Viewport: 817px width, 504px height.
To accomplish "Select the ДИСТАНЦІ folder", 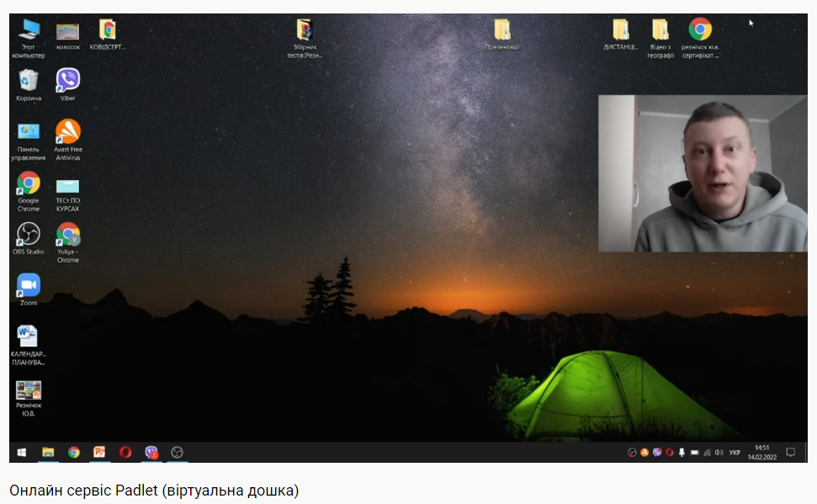I will point(621,34).
